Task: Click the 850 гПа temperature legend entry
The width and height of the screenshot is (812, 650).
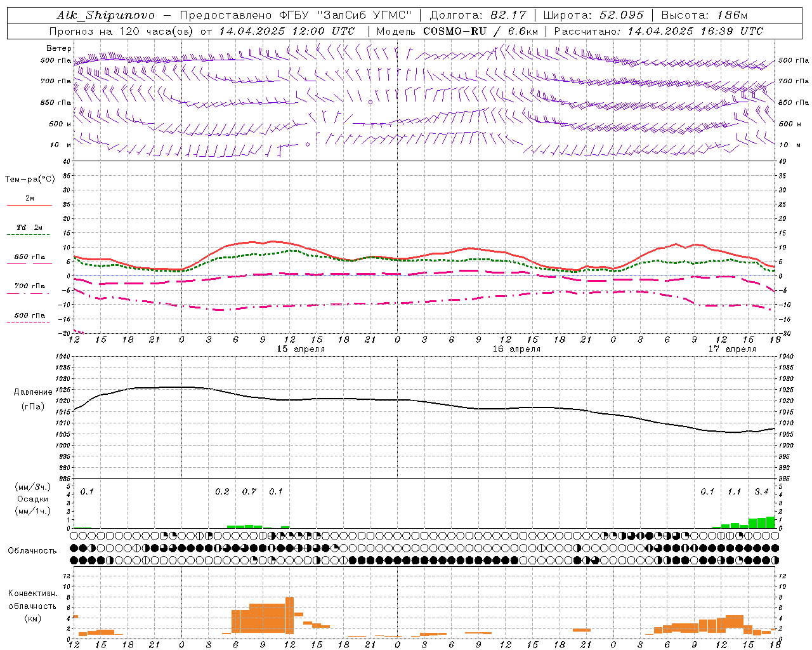Action: (x=30, y=257)
